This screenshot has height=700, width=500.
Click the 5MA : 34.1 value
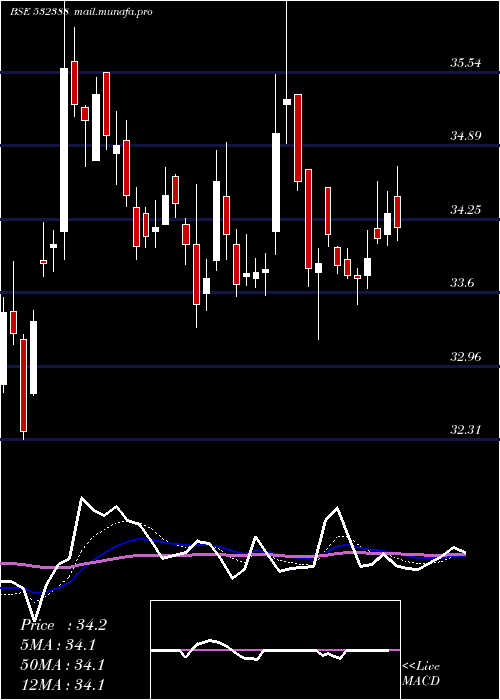pyautogui.click(x=58, y=645)
